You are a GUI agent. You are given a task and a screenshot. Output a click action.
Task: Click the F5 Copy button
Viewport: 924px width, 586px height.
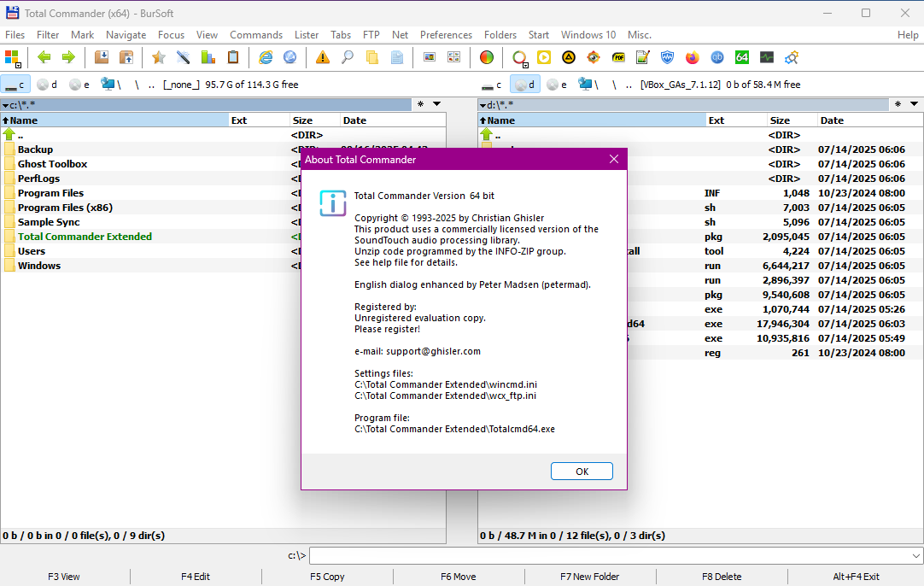coord(327,577)
